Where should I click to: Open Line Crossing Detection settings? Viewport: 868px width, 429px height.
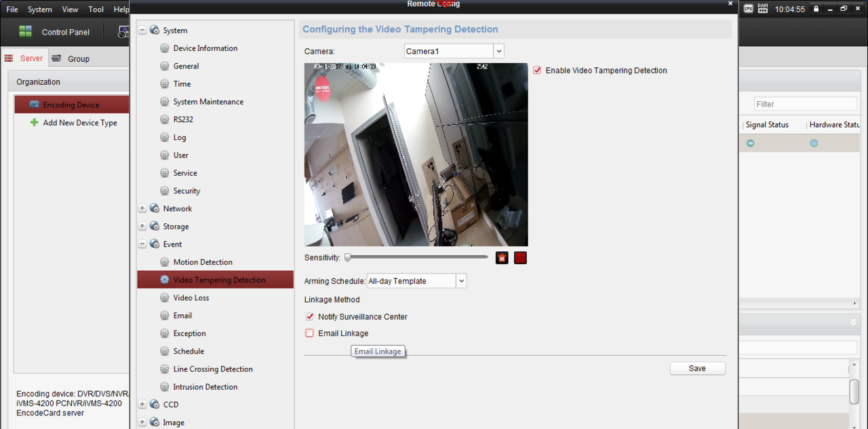tap(213, 369)
